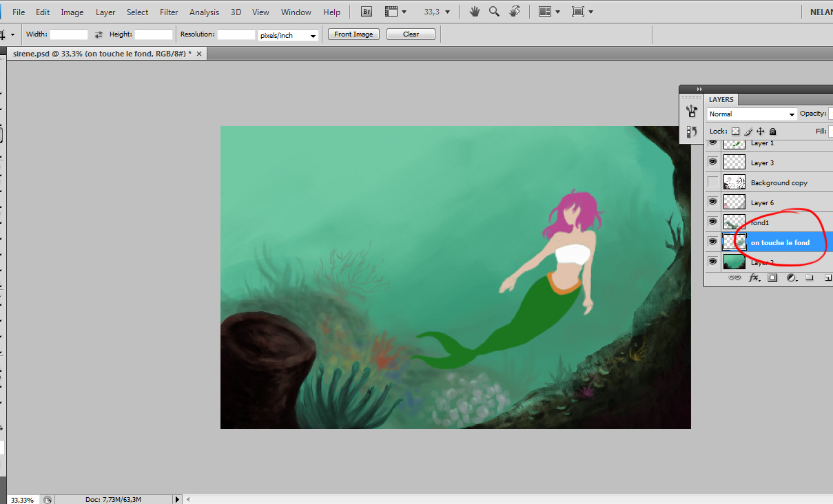Screen dimensions: 833x504
Task: Click the Width input field
Action: click(x=69, y=34)
